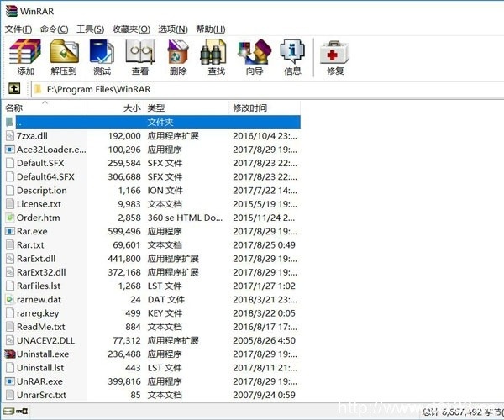Click the KEY 文件 type cell
The image size is (504, 420).
(x=165, y=313)
